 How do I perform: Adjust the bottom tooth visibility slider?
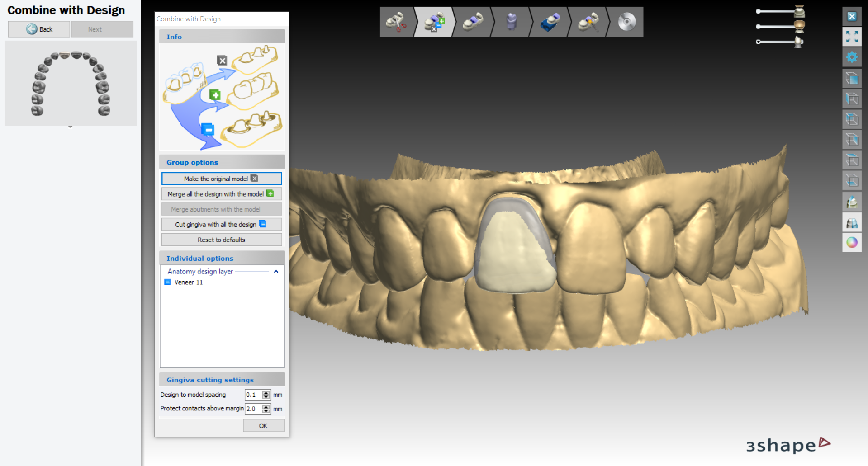(780, 42)
